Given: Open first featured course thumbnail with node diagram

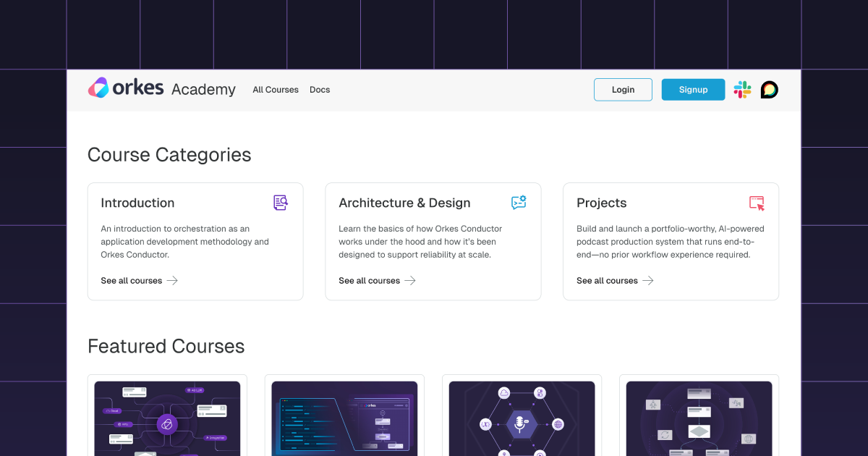Looking at the screenshot, I should pos(167,418).
